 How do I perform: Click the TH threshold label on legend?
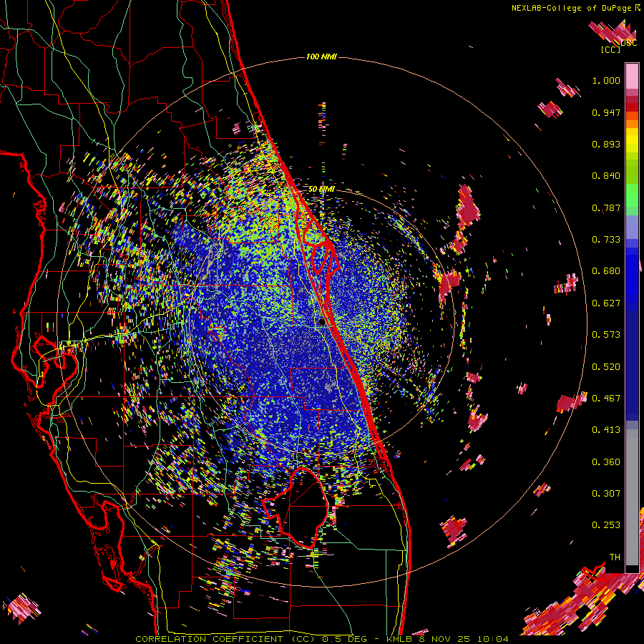click(615, 557)
